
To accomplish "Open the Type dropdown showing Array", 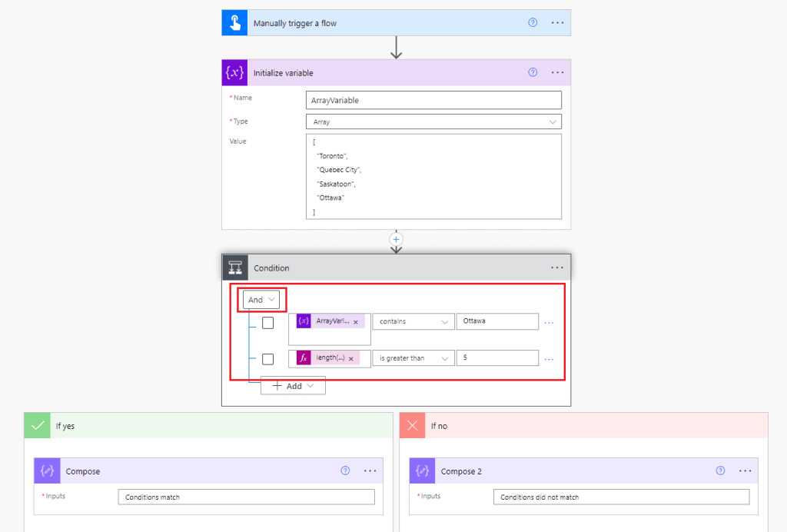I will (x=433, y=122).
